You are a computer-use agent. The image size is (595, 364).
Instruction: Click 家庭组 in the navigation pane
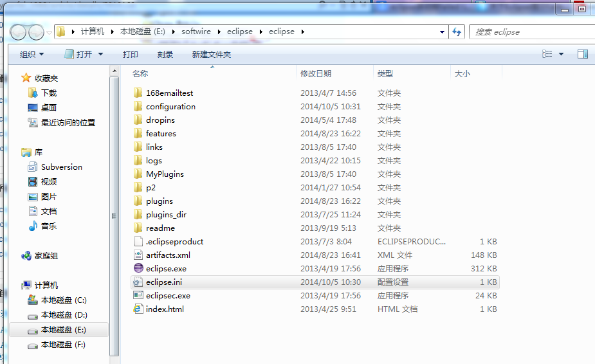[x=46, y=256]
